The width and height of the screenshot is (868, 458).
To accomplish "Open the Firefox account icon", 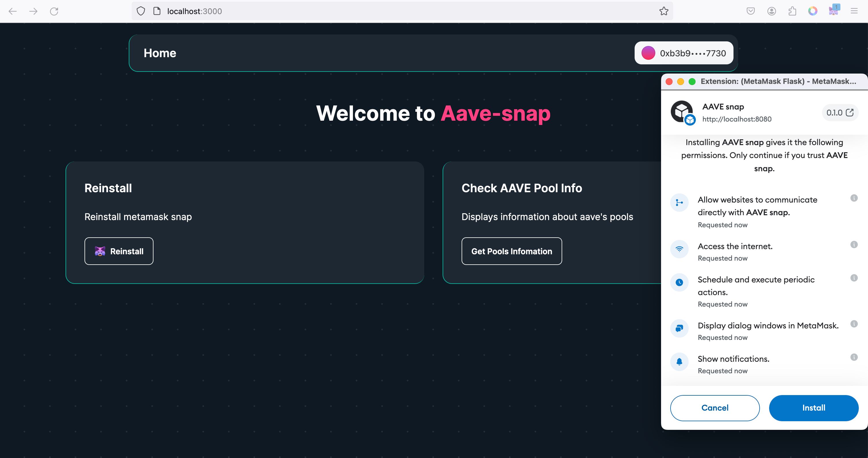I will coord(772,11).
